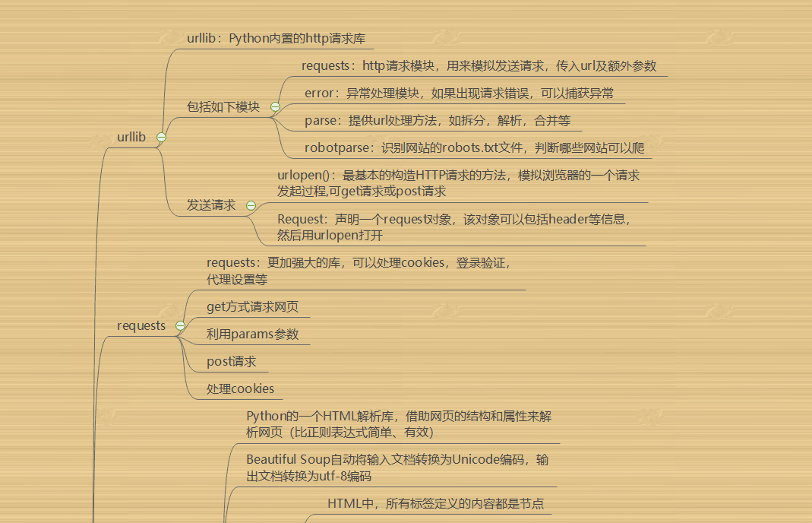Select the urllib topic
This screenshot has width=812, height=523.
(x=131, y=137)
